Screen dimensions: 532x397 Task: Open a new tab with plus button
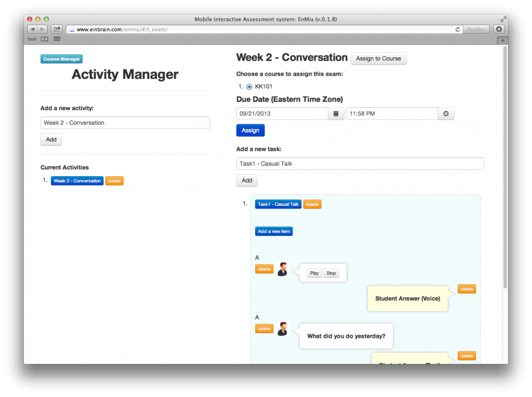502,41
